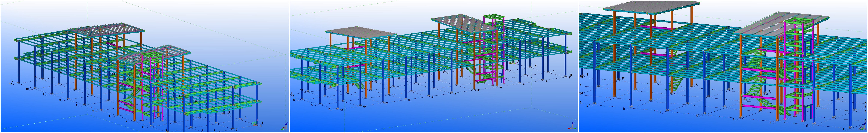The image size is (868, 133).
Task: Select grid label 7 past gridline D, left view
Action: pyautogui.click(x=76, y=105)
